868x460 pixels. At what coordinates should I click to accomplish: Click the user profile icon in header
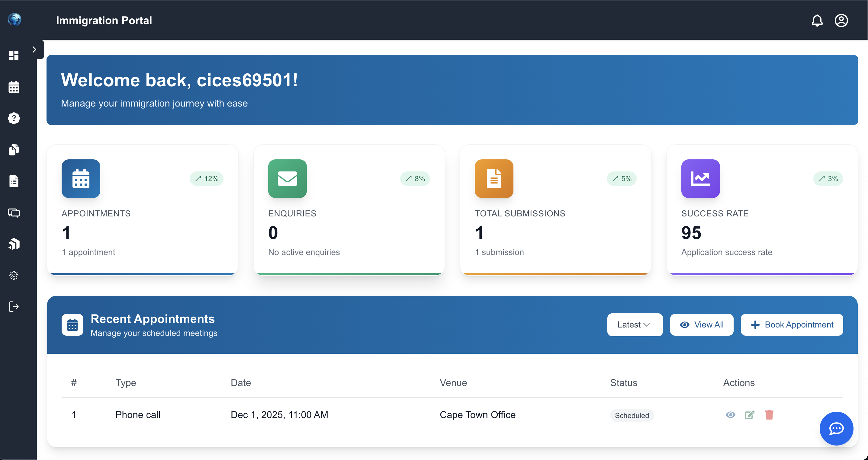pos(841,21)
